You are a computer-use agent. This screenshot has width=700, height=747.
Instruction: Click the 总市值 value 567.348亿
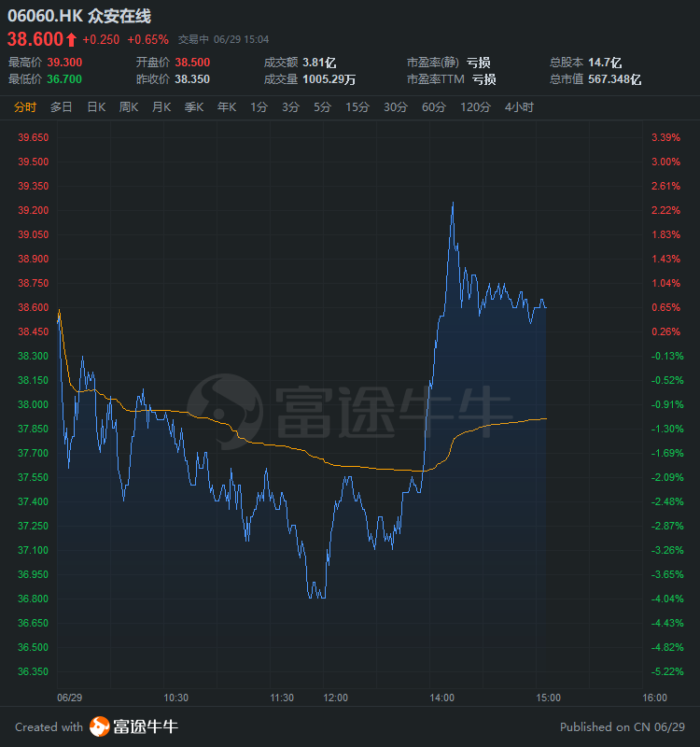(x=615, y=79)
